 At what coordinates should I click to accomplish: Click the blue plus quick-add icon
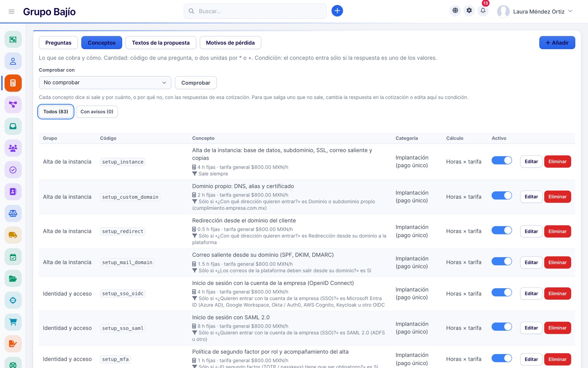point(337,11)
